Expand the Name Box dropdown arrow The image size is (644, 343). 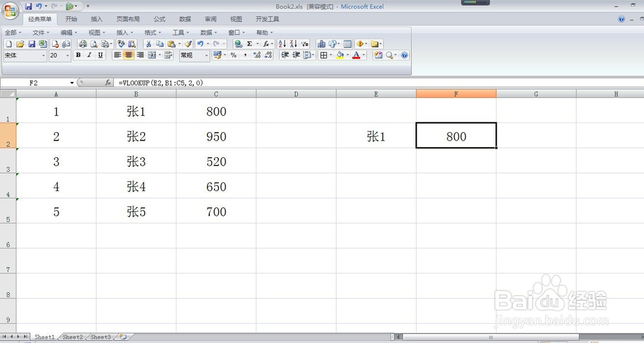pos(72,83)
